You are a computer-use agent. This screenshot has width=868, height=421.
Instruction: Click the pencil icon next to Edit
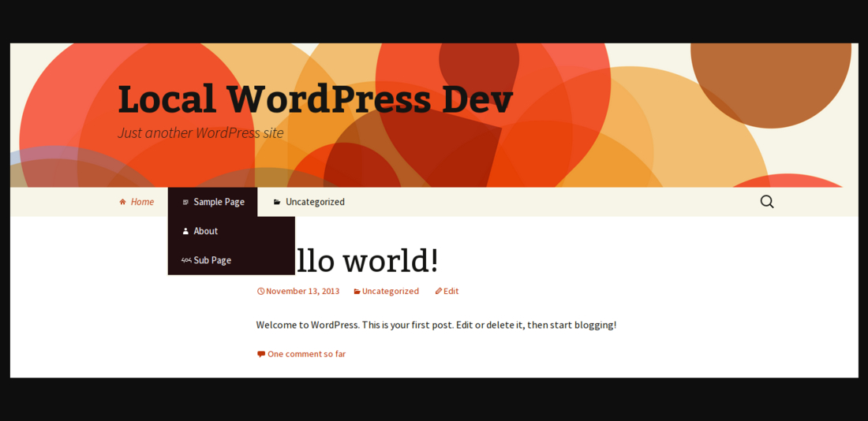point(439,292)
